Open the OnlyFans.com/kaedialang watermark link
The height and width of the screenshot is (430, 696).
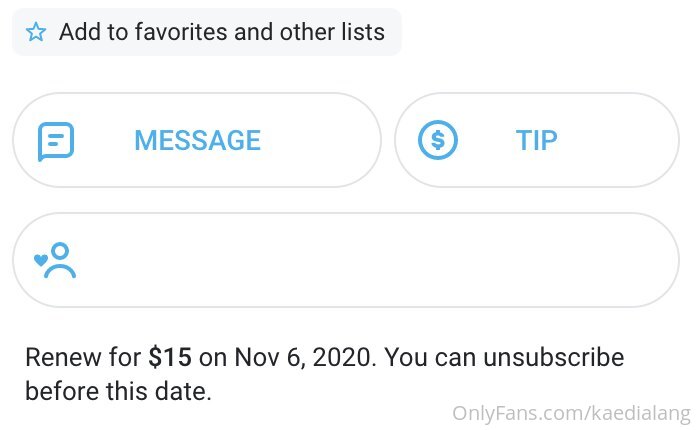(x=572, y=413)
